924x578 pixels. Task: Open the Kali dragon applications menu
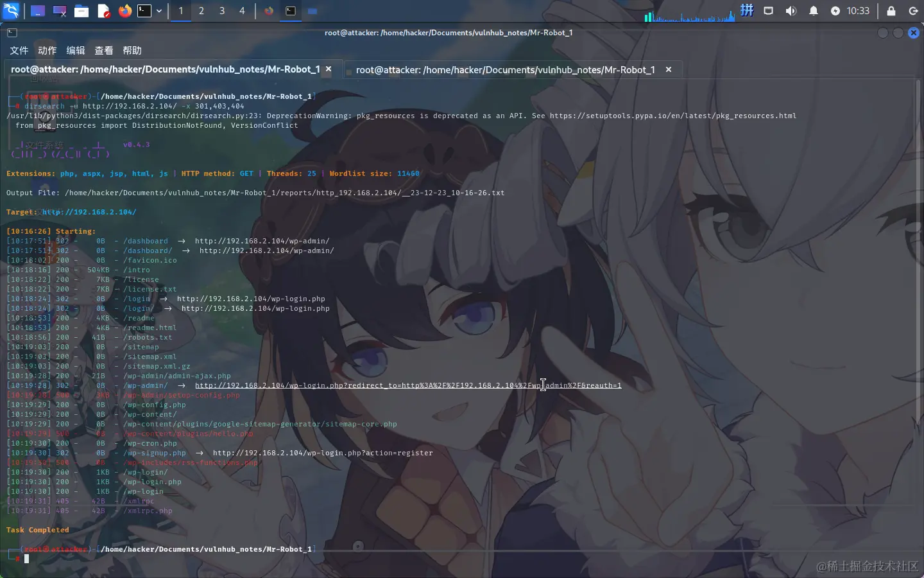[x=12, y=11]
